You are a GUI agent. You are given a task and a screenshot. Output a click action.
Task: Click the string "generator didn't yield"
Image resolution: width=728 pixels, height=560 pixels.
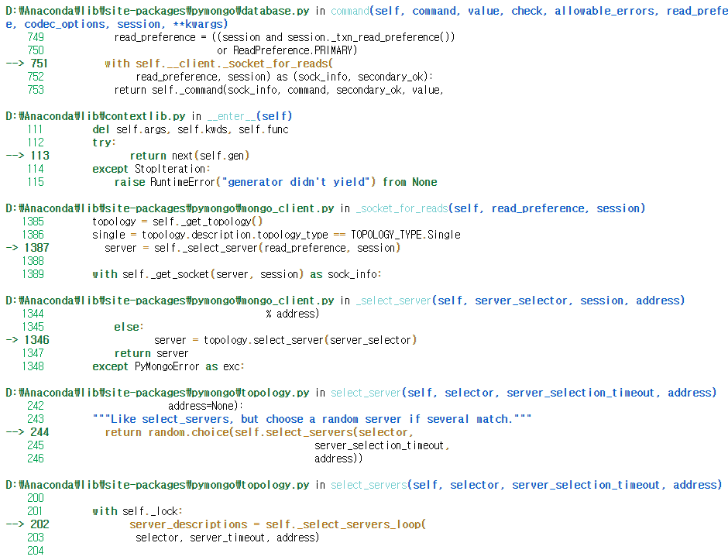[x=296, y=182]
